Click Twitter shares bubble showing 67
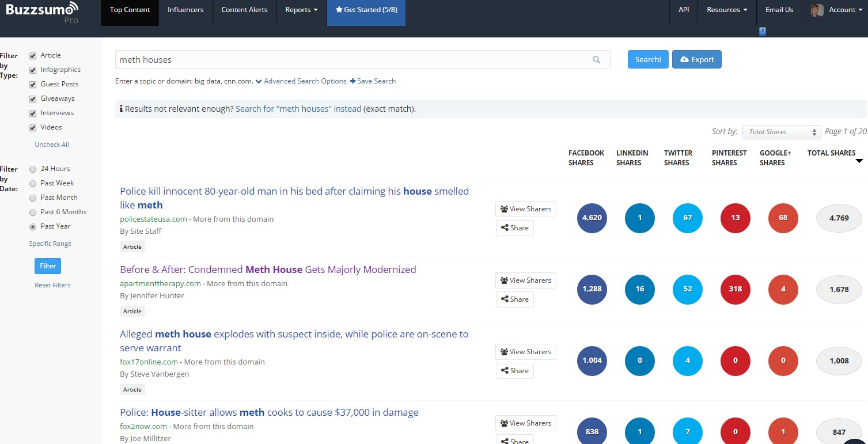 688,218
